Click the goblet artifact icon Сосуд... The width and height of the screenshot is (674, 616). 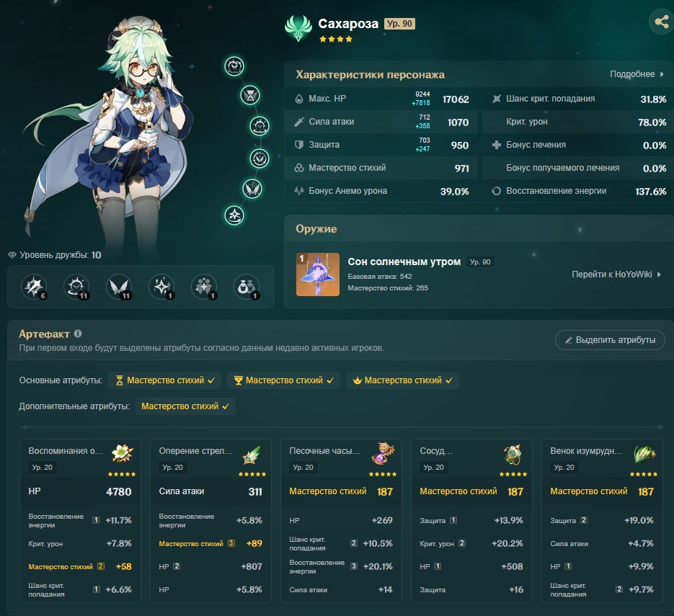pyautogui.click(x=513, y=454)
